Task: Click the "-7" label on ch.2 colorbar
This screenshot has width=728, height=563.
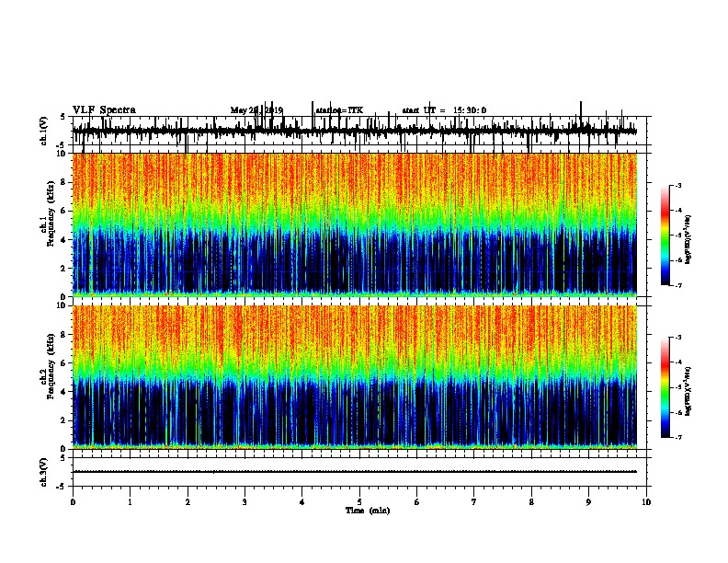Action: coord(677,437)
